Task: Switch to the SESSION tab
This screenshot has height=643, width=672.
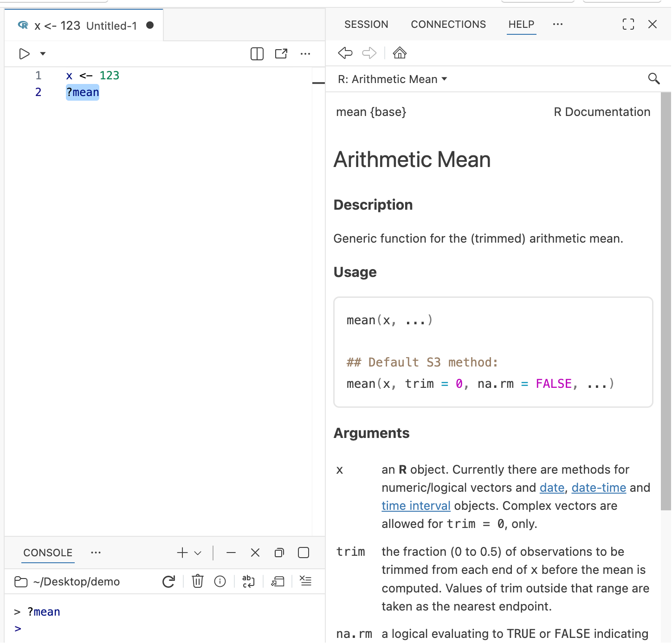Action: pyautogui.click(x=366, y=24)
